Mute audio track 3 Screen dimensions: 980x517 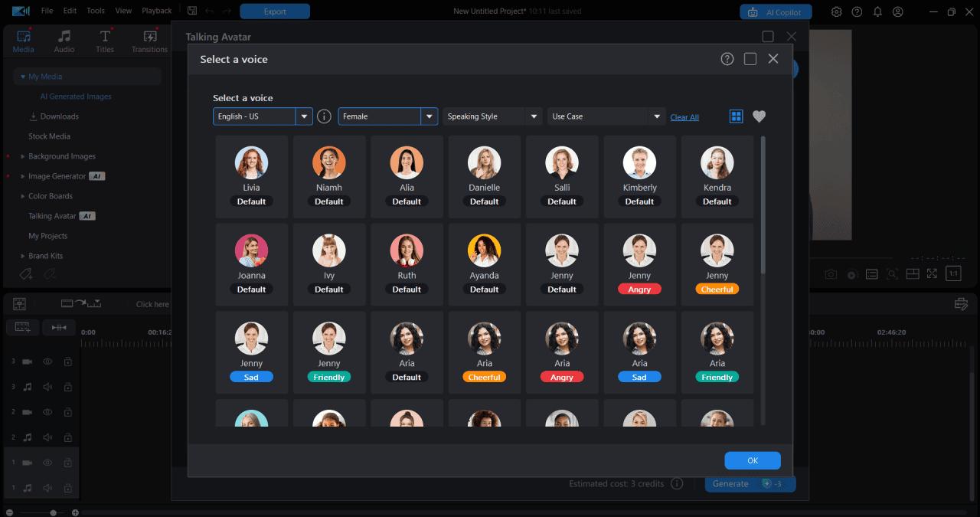click(47, 387)
